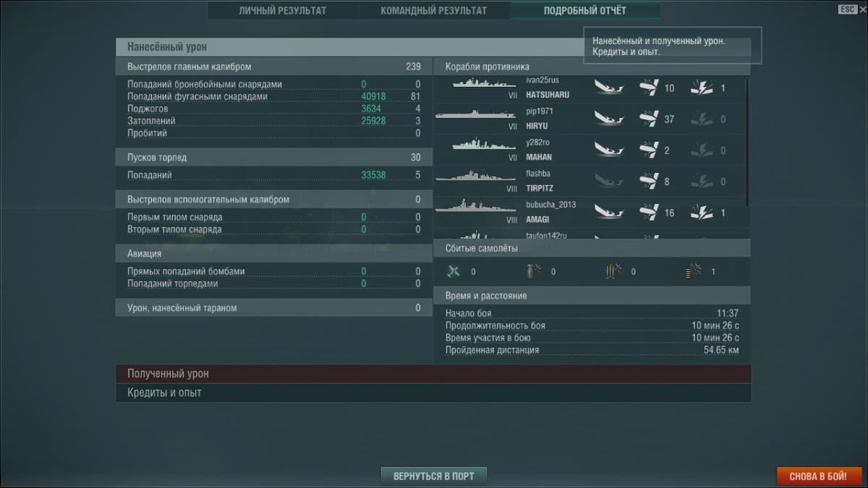The height and width of the screenshot is (488, 868).
Task: Click the enemy ships list scrollbar
Action: click(x=747, y=137)
